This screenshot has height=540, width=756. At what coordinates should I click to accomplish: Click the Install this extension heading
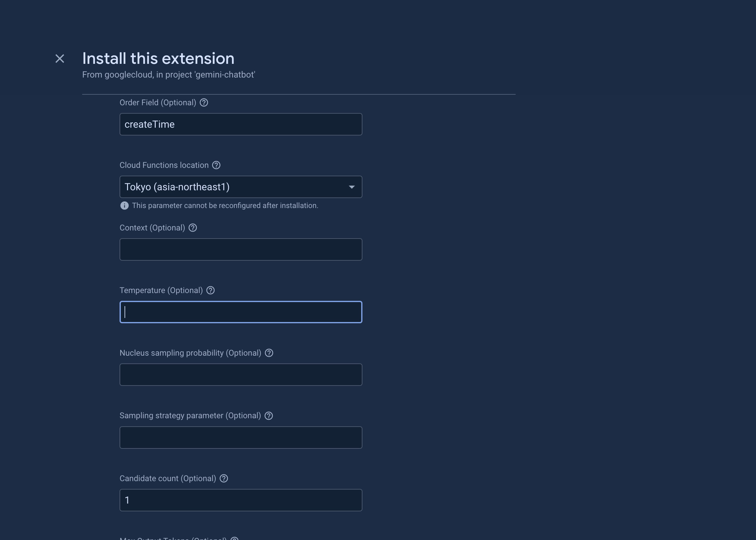[158, 59]
